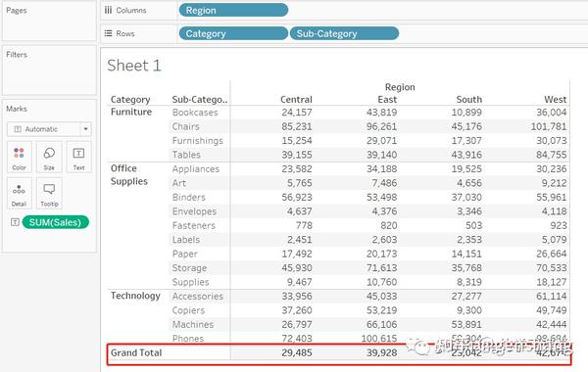Open the Size marks card
588x372 pixels.
tap(49, 157)
